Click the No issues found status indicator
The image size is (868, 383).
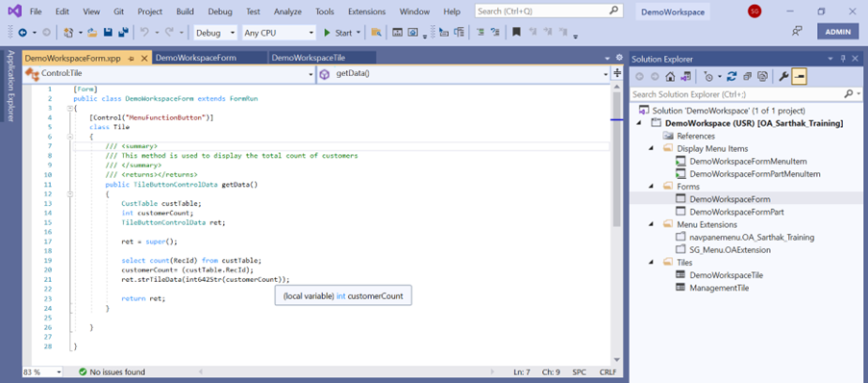click(112, 371)
